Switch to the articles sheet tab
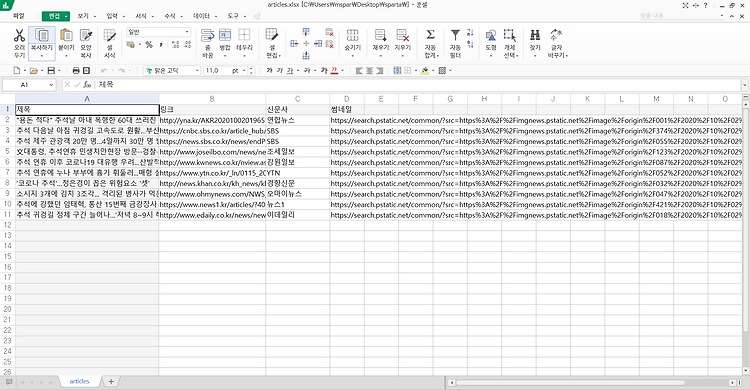This screenshot has width=750, height=390. 79,381
